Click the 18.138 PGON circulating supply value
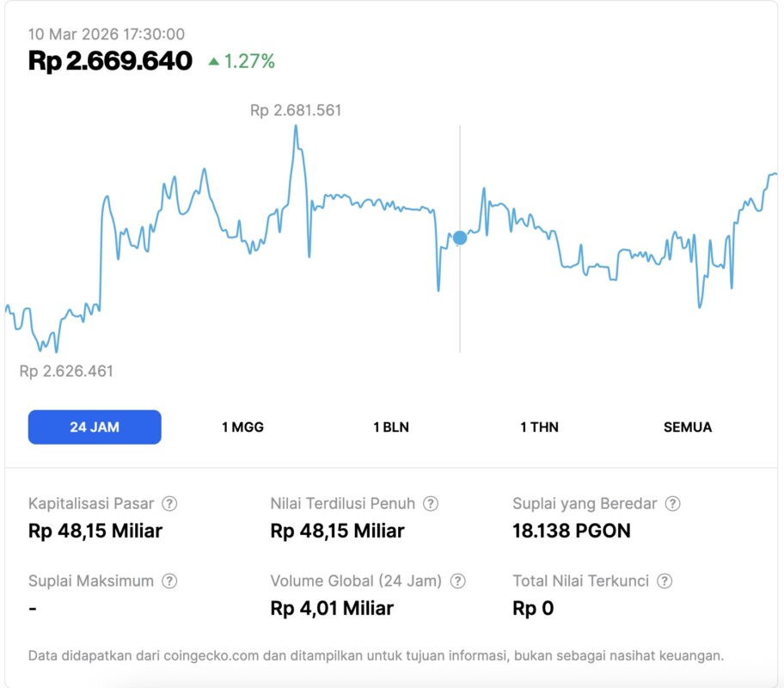 coord(572,531)
